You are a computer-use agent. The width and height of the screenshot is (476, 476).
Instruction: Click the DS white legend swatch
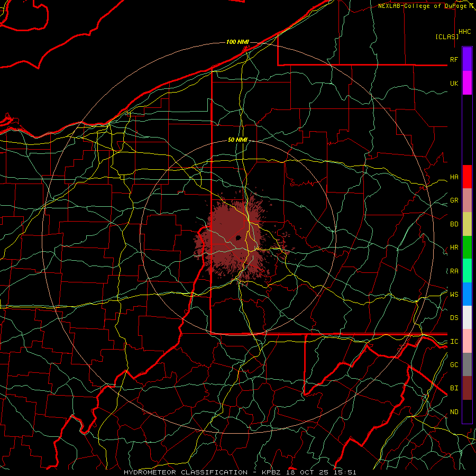click(x=467, y=317)
